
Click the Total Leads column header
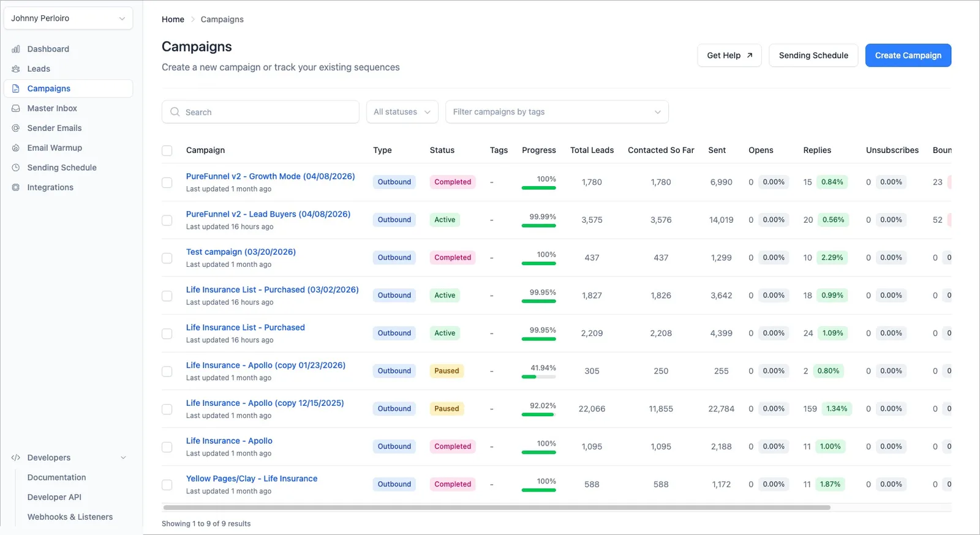[592, 150]
